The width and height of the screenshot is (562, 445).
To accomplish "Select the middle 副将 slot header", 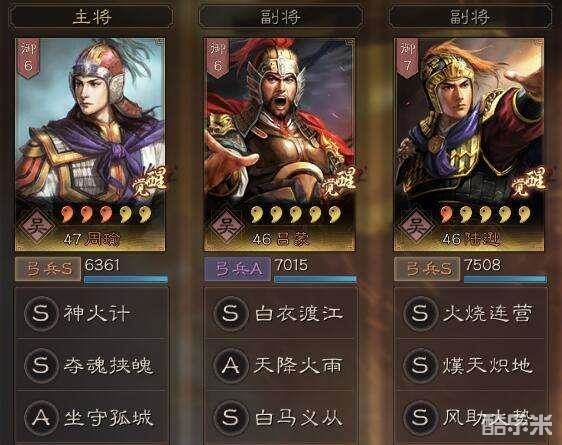I will pos(280,16).
